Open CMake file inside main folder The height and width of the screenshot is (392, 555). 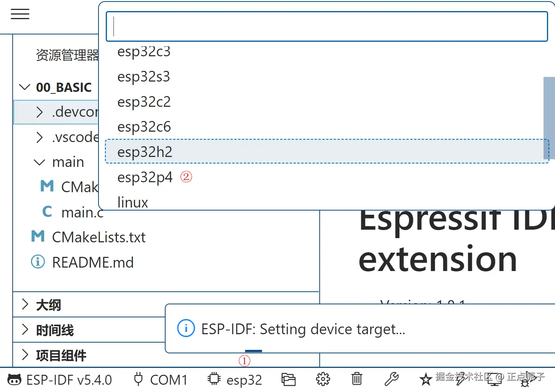(80, 187)
